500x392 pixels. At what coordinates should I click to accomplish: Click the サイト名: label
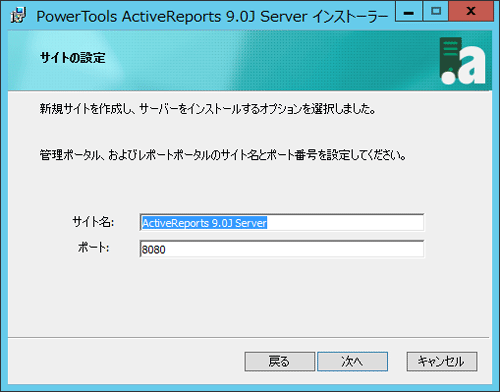coord(93,222)
